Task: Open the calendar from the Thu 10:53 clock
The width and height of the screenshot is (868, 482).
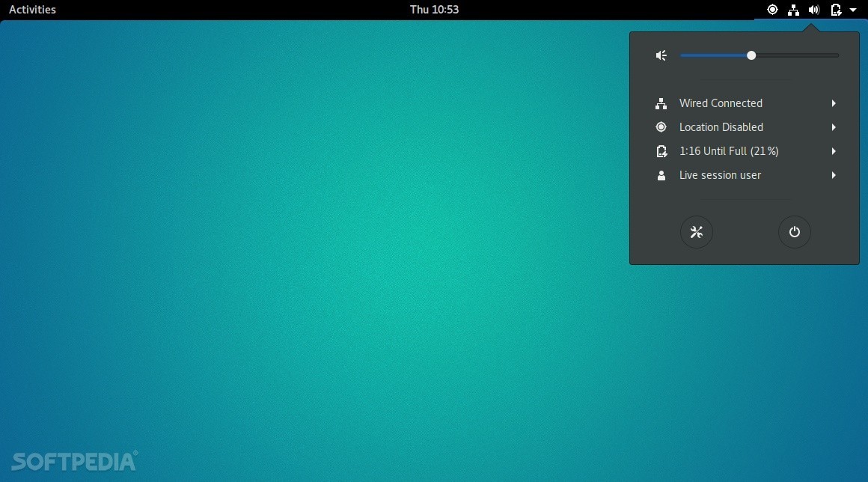Action: click(x=434, y=10)
